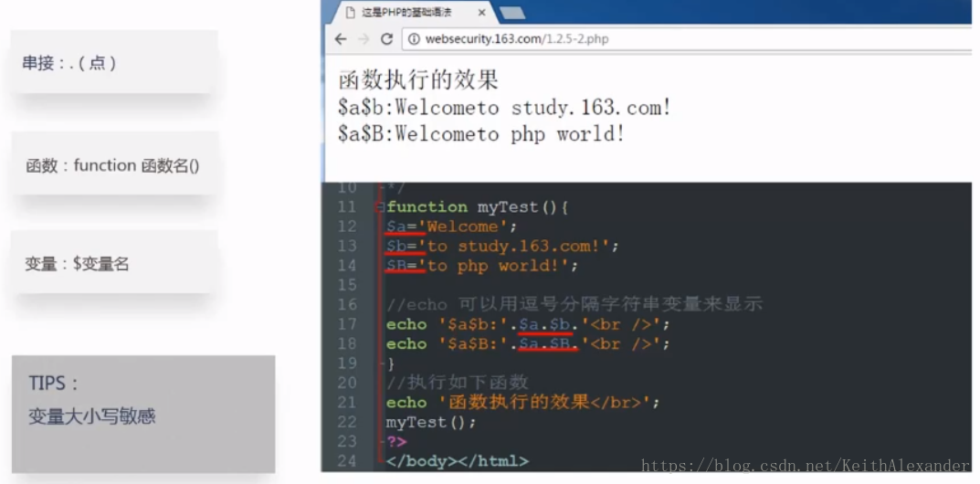Click the browser forward arrow

pos(364,39)
